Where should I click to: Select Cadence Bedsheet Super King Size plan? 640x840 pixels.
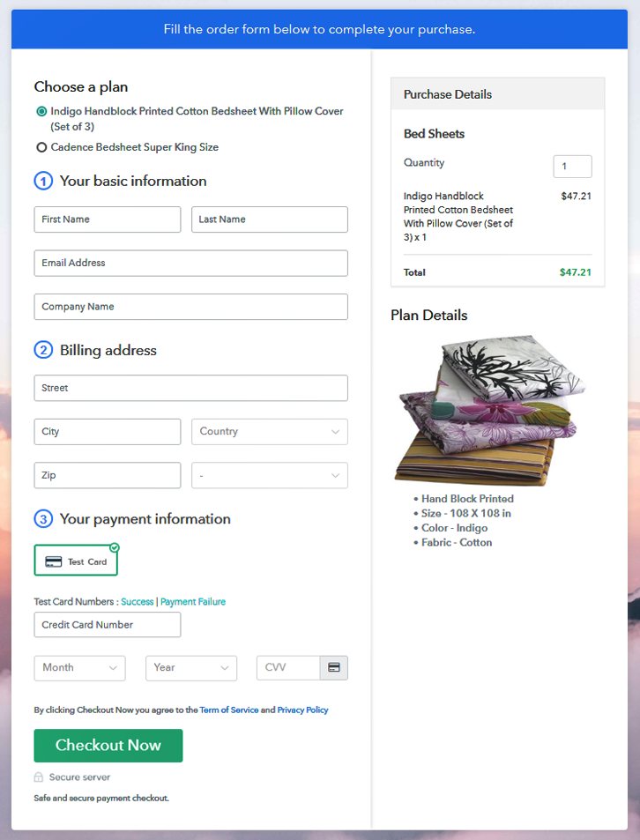[x=41, y=148]
